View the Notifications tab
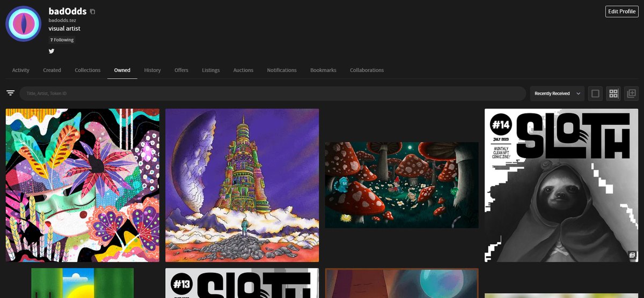The width and height of the screenshot is (644, 298). [x=282, y=70]
